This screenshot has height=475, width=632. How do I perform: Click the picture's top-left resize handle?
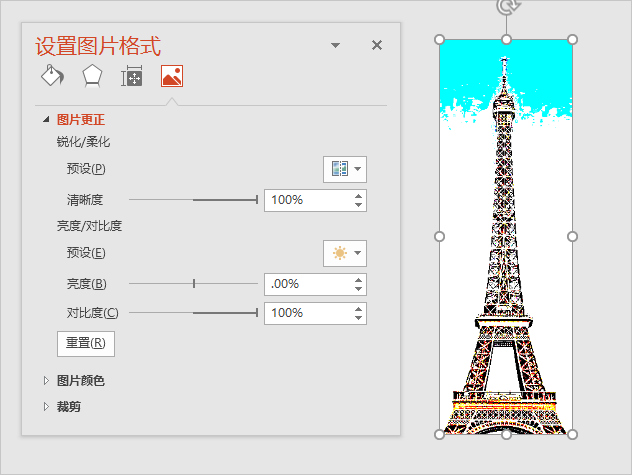440,40
